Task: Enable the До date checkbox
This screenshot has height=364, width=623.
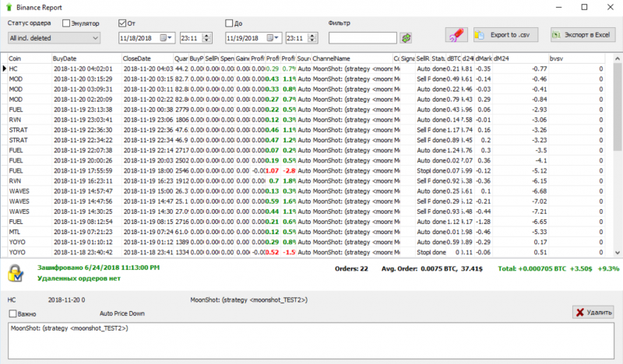Action: 229,23
